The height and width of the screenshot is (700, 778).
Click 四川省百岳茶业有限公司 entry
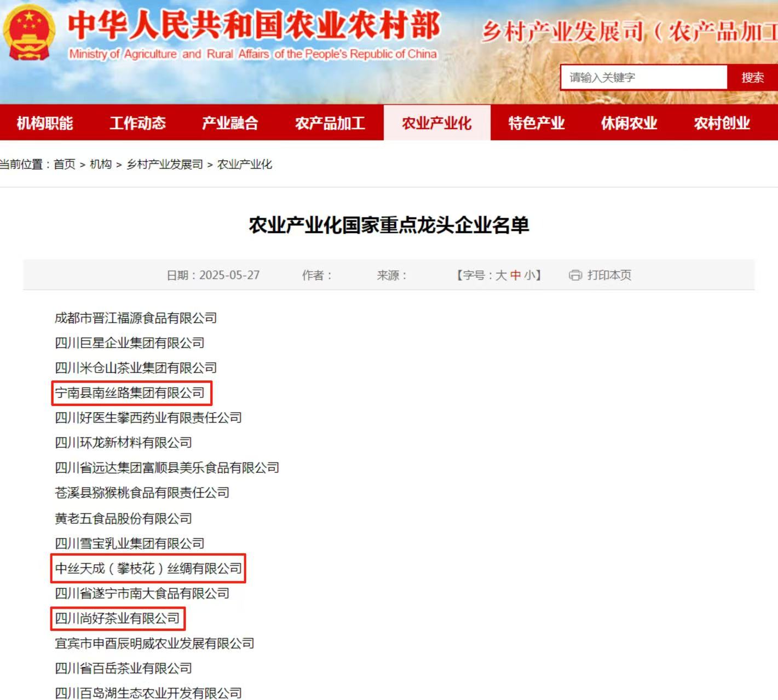pos(124,668)
